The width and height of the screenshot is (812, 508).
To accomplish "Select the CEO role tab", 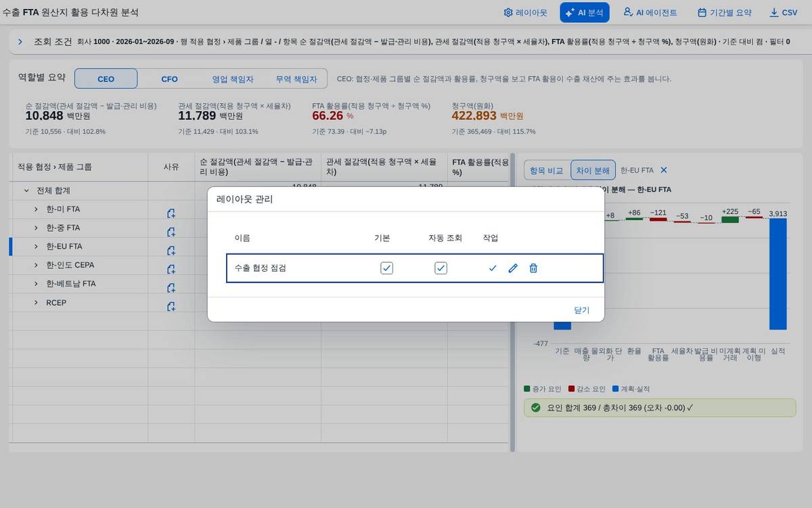I will click(x=106, y=79).
